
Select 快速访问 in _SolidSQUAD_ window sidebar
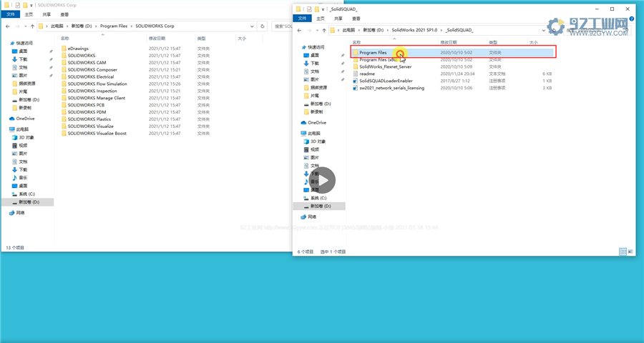click(x=313, y=47)
